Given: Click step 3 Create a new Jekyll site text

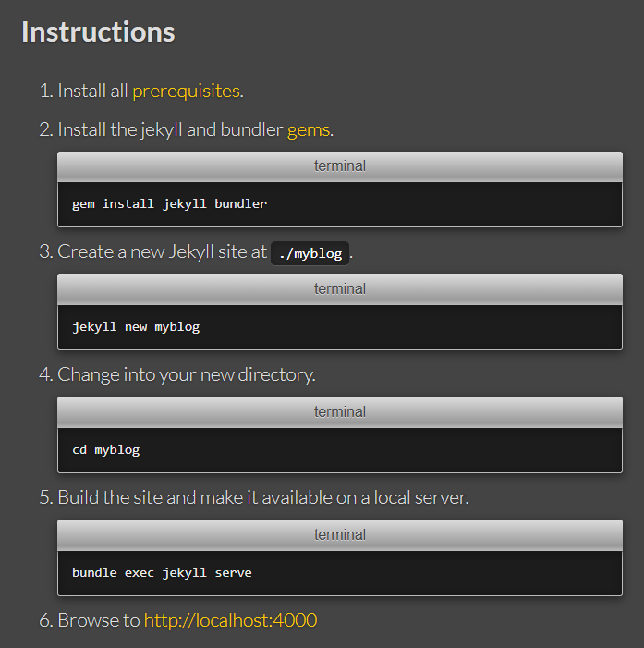Looking at the screenshot, I should pos(162,251).
